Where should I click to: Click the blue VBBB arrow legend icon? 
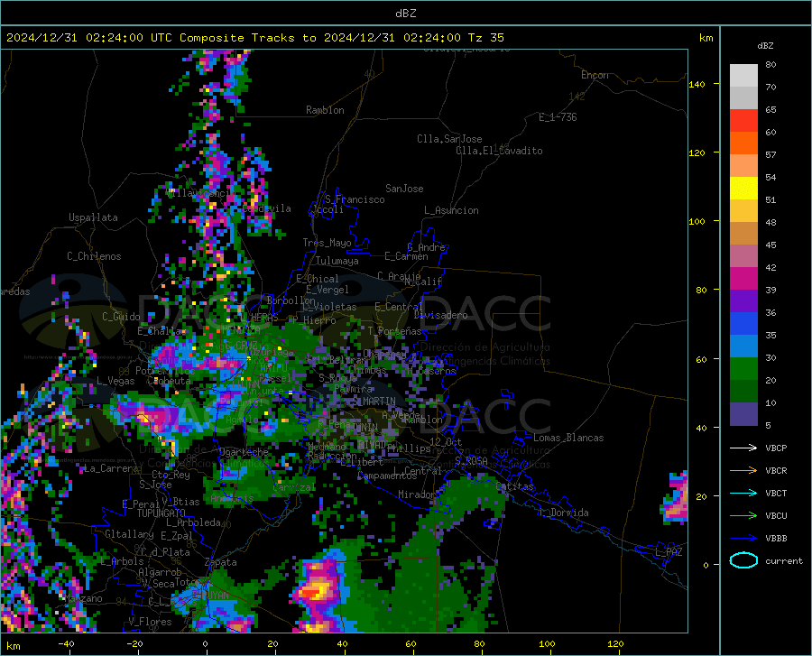pos(743,539)
